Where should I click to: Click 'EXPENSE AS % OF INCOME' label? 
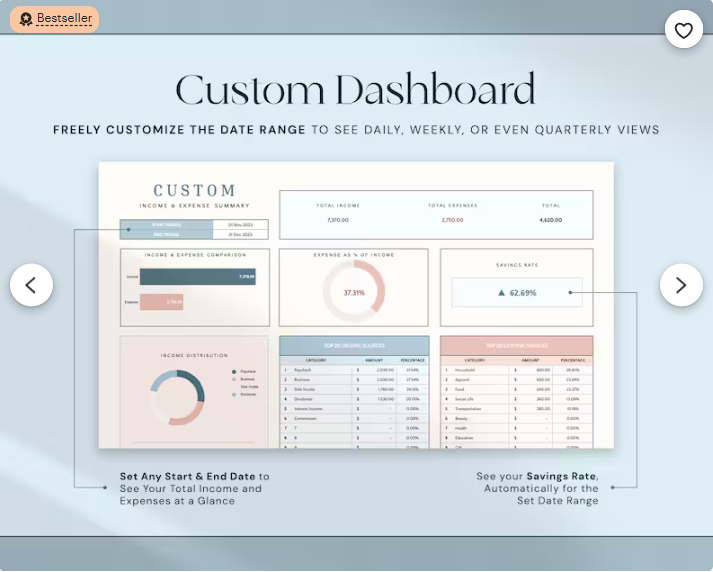click(354, 255)
